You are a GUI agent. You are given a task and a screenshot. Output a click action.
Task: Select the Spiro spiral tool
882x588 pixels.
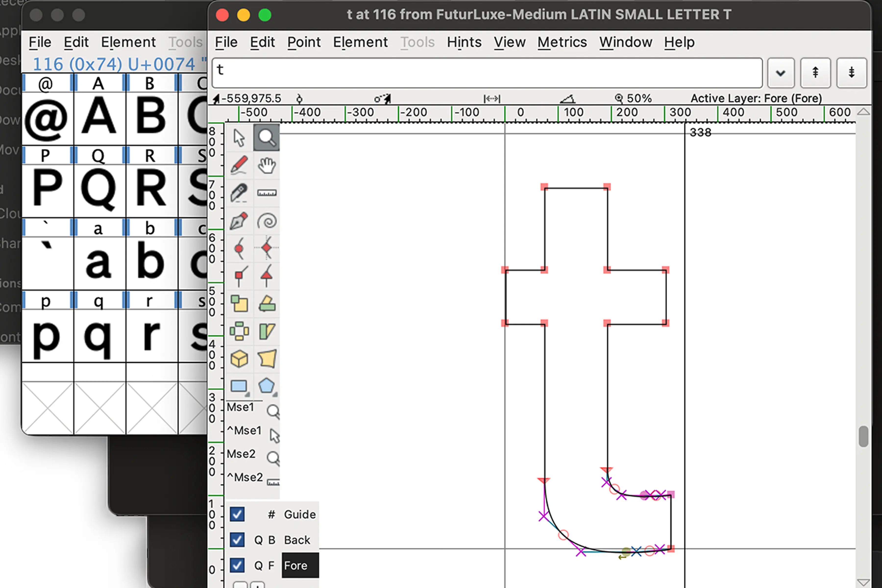point(267,221)
